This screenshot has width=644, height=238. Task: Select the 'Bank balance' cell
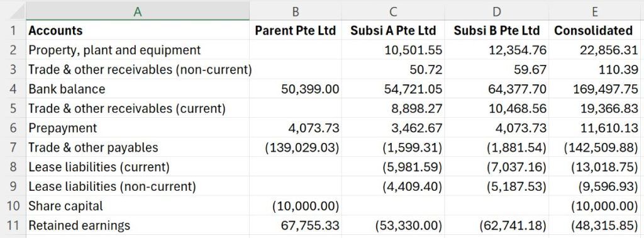tap(138, 89)
